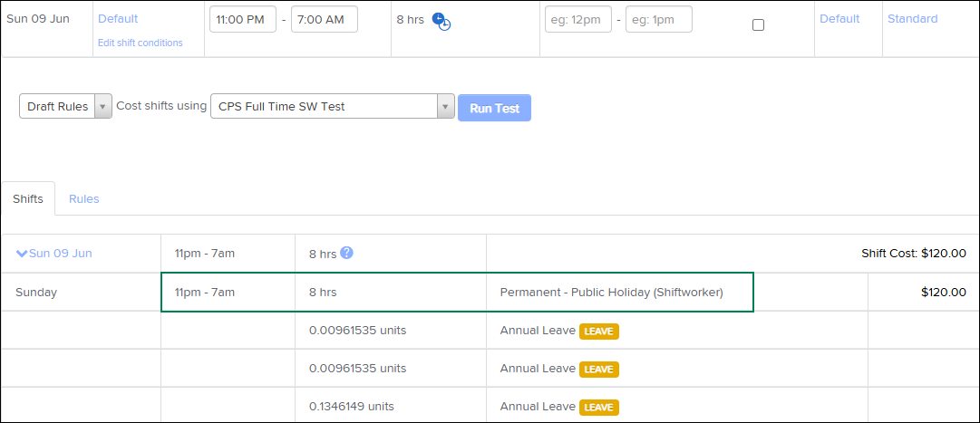Click the Standard link
The image size is (980, 423).
coord(912,19)
